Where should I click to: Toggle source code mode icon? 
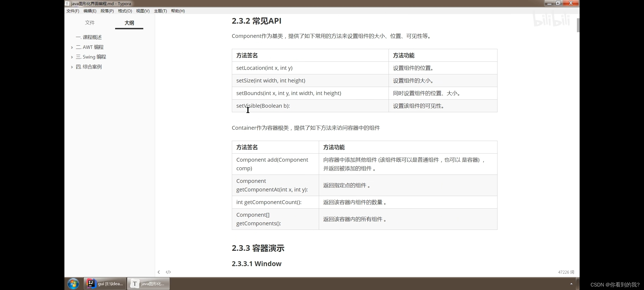168,272
